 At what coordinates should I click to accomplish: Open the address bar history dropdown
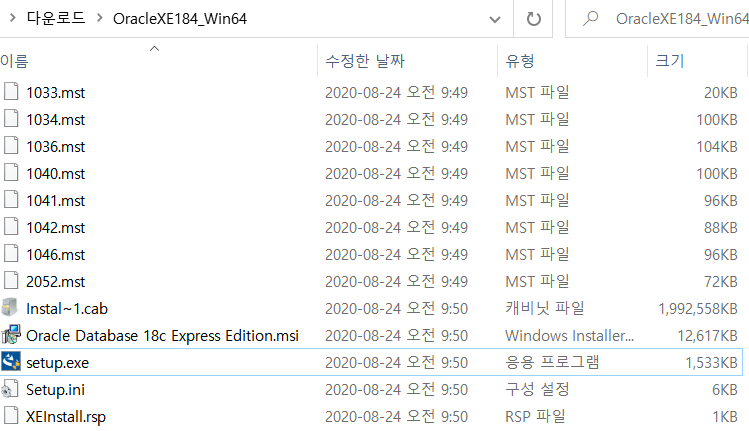click(x=495, y=20)
